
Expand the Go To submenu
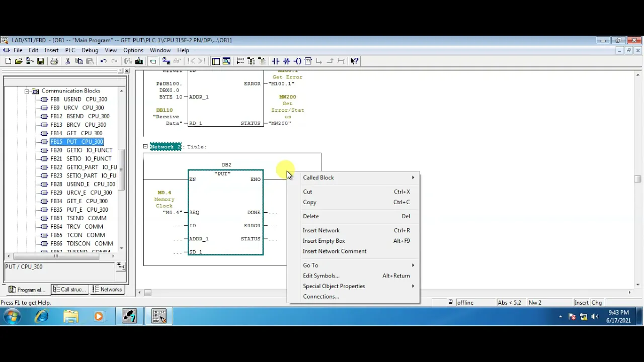click(x=353, y=265)
